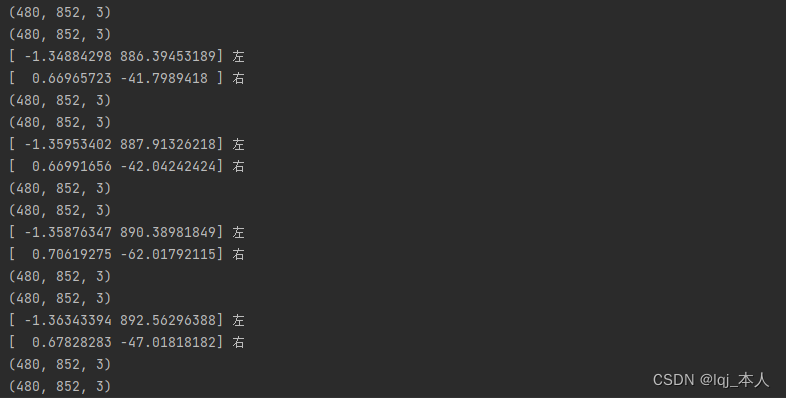Click the value -1.34884298 in console output
The image size is (786, 398).
point(68,56)
